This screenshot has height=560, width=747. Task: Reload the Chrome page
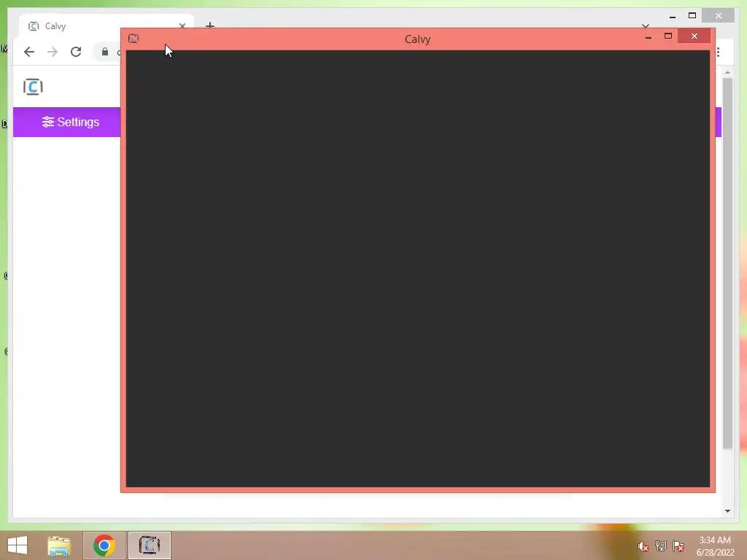click(76, 52)
